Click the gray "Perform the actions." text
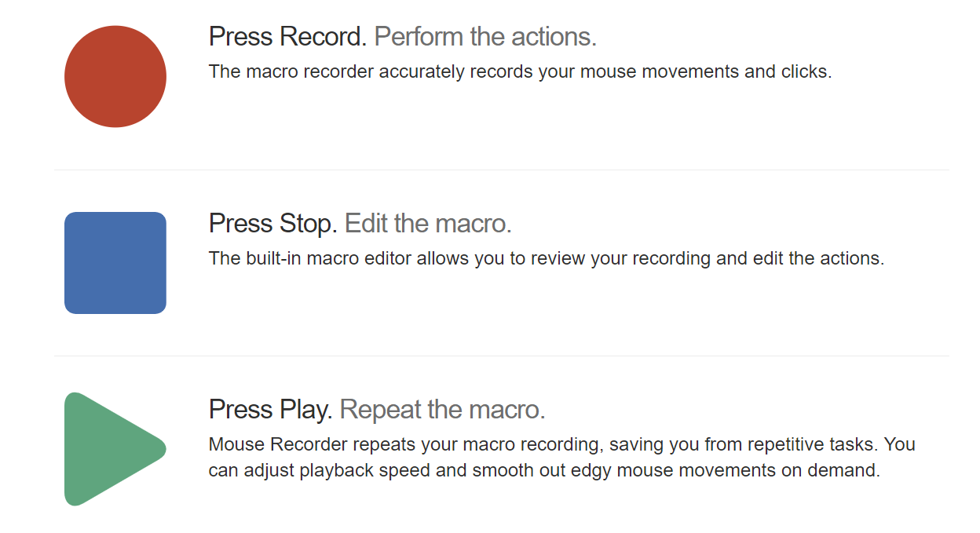980x533 pixels. (485, 37)
